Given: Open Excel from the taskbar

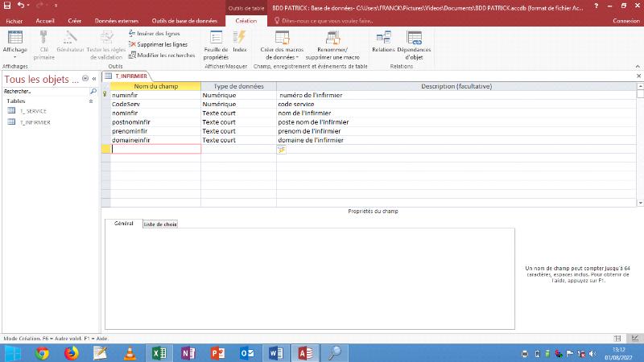Looking at the screenshot, I should tap(159, 352).
